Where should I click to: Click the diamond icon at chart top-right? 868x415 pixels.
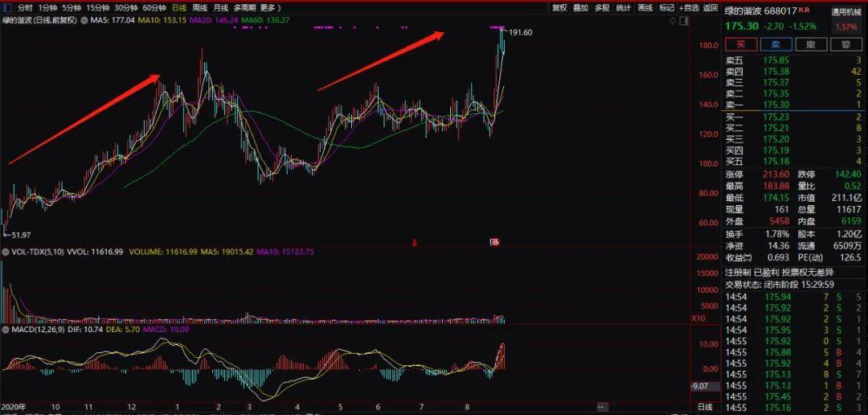point(673,20)
